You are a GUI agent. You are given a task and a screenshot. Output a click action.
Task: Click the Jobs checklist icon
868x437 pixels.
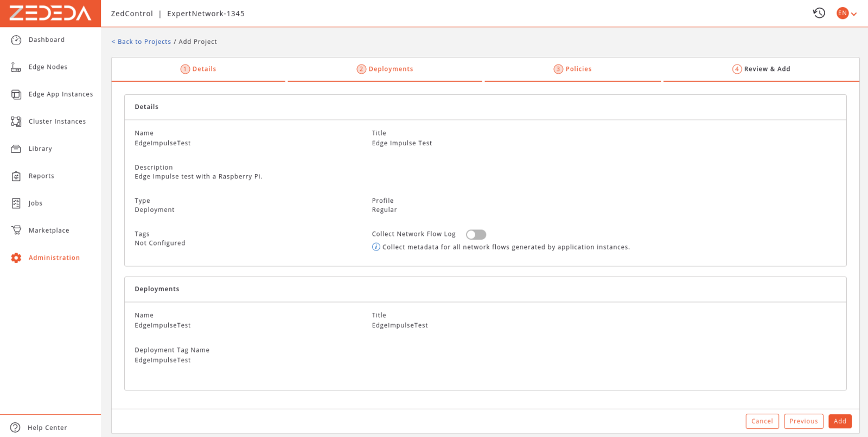(x=16, y=203)
